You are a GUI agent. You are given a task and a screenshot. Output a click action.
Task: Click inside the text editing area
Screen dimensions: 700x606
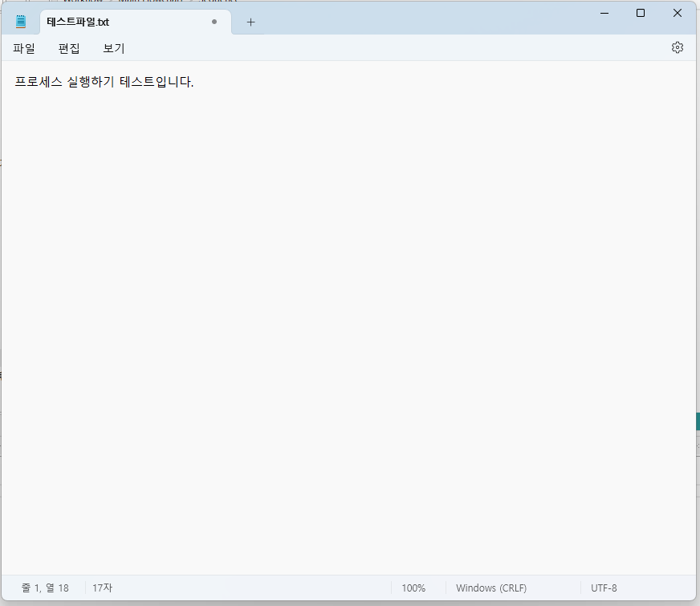coord(348,318)
